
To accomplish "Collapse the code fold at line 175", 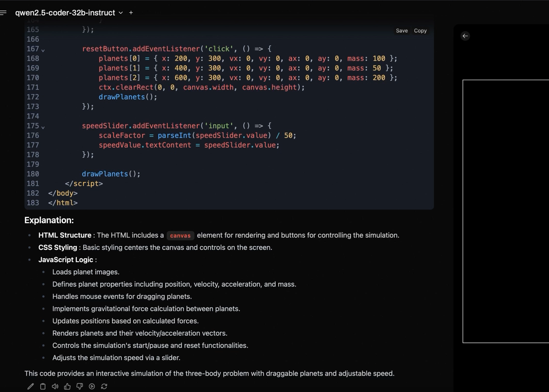I will [x=43, y=127].
